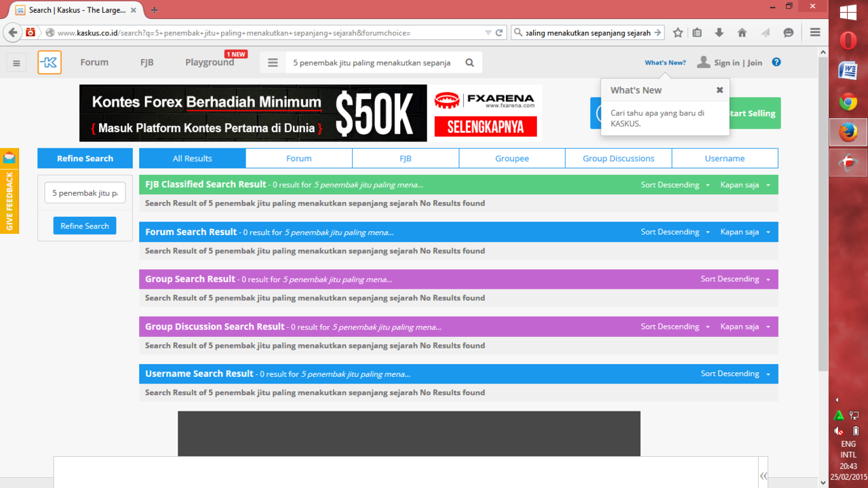868x488 pixels.
Task: Click the user avatar icon next to Sign in
Action: pos(703,62)
